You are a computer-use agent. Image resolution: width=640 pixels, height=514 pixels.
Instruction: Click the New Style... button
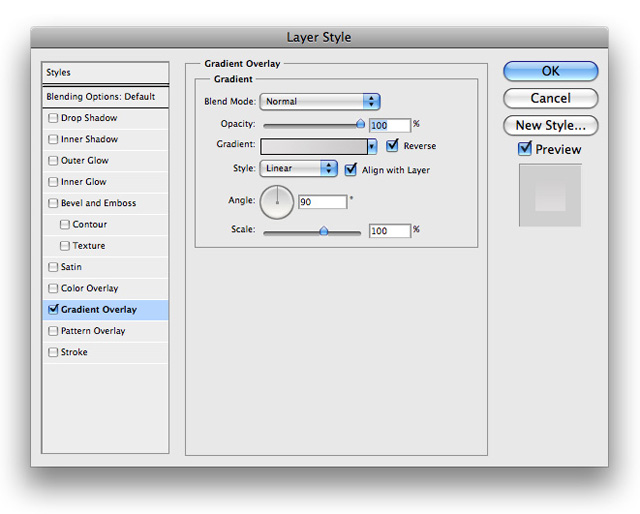[x=551, y=125]
